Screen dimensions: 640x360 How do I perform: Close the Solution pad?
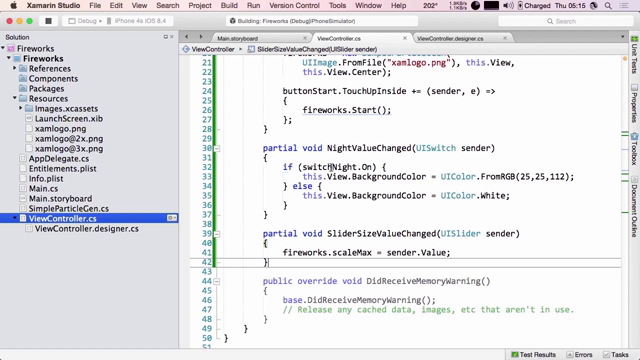click(172, 37)
